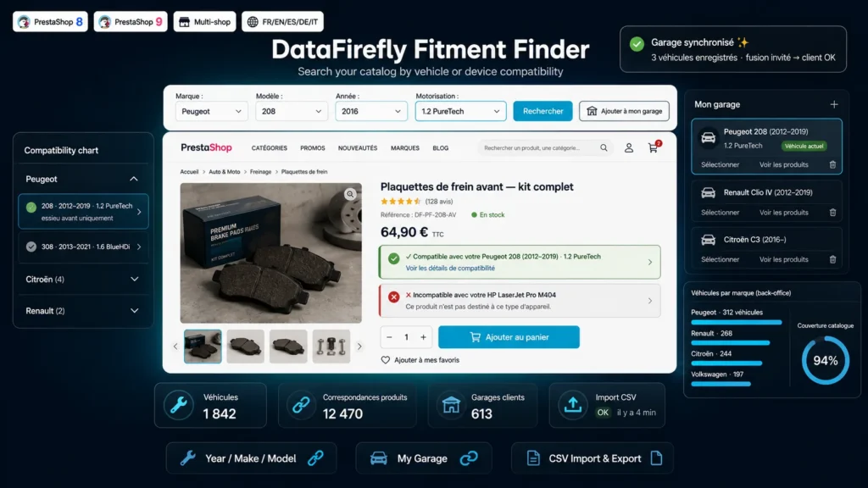Screen dimensions: 868x488
Task: Click the plus icon in Mon garage
Action: point(834,104)
